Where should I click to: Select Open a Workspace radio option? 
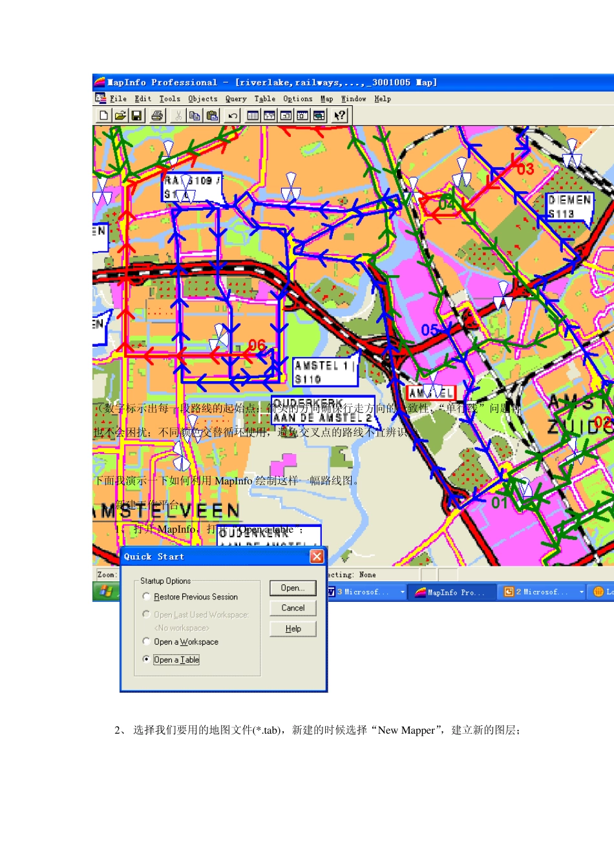(x=146, y=641)
